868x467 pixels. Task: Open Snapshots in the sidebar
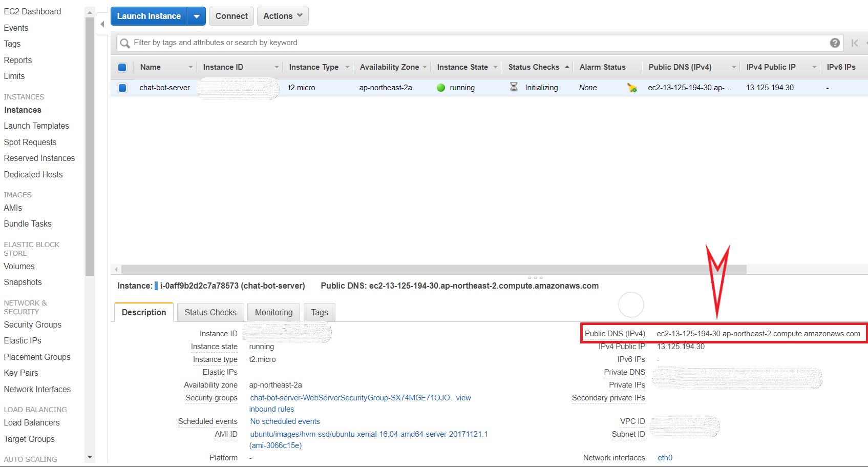[23, 282]
